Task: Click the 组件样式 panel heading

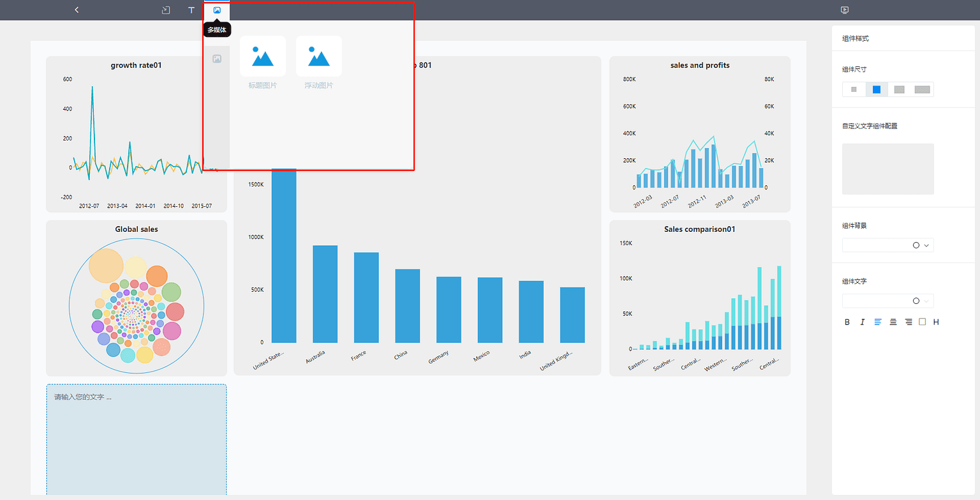Action: 855,38
